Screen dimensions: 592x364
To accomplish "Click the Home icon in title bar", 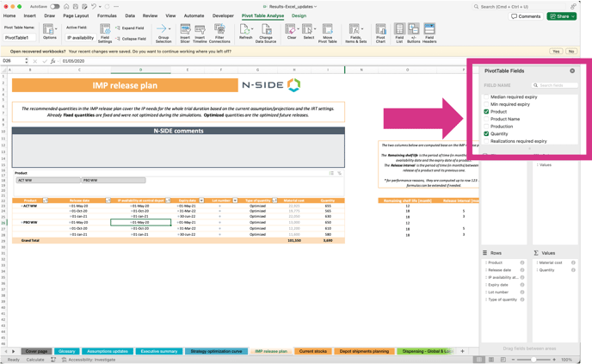I will coord(66,6).
